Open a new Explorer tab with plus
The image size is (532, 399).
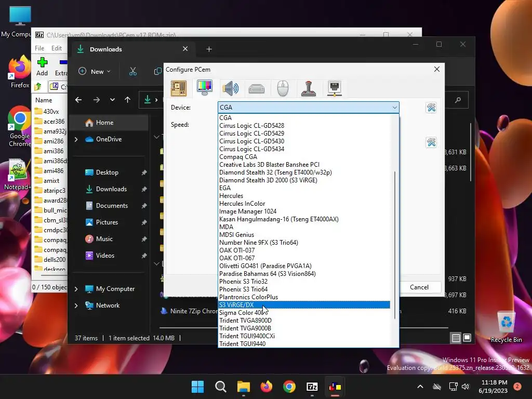(209, 49)
